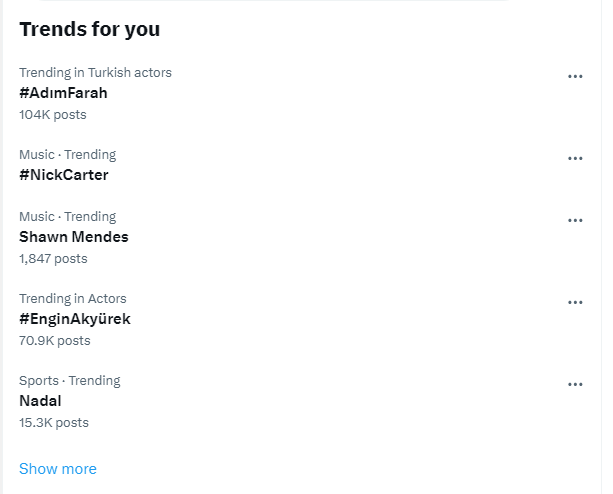Open the #NickCarter trending hashtag
This screenshot has height=494, width=613.
(64, 175)
